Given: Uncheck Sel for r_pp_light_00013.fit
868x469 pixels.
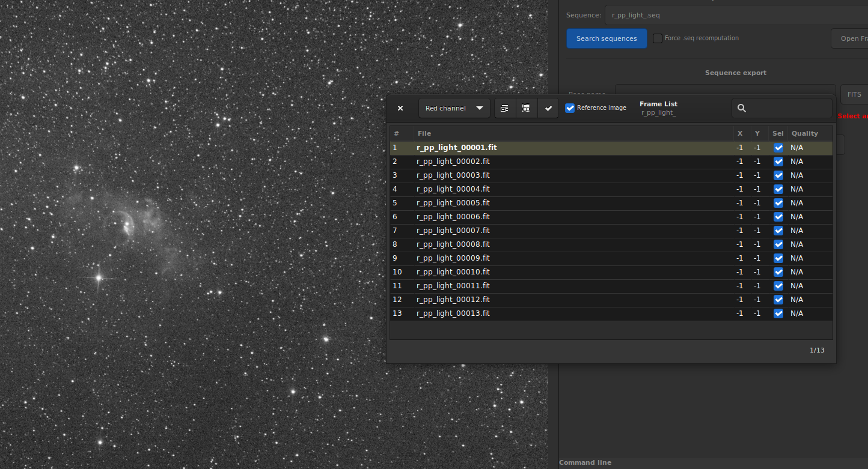Looking at the screenshot, I should (x=778, y=313).
